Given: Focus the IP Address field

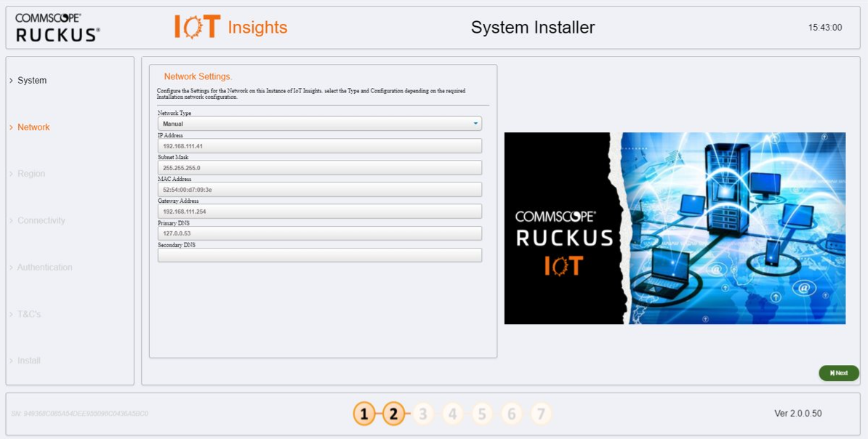Looking at the screenshot, I should point(319,145).
